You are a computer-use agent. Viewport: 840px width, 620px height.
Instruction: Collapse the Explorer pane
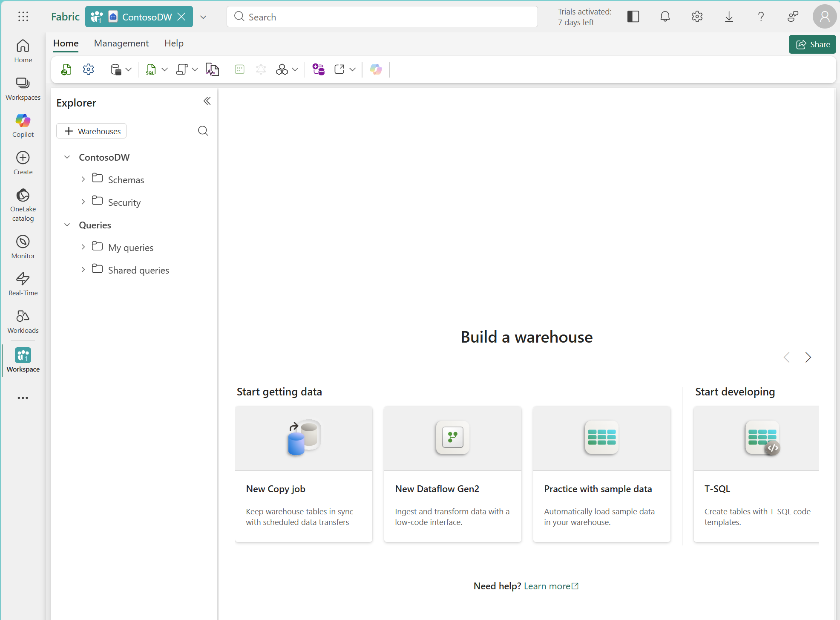[x=207, y=101]
